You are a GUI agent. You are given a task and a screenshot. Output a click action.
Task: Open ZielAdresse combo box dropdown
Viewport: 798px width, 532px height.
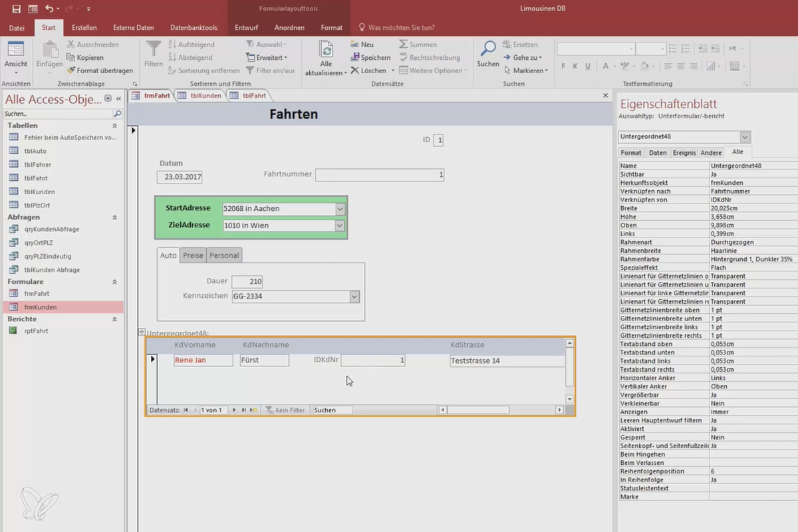[340, 225]
